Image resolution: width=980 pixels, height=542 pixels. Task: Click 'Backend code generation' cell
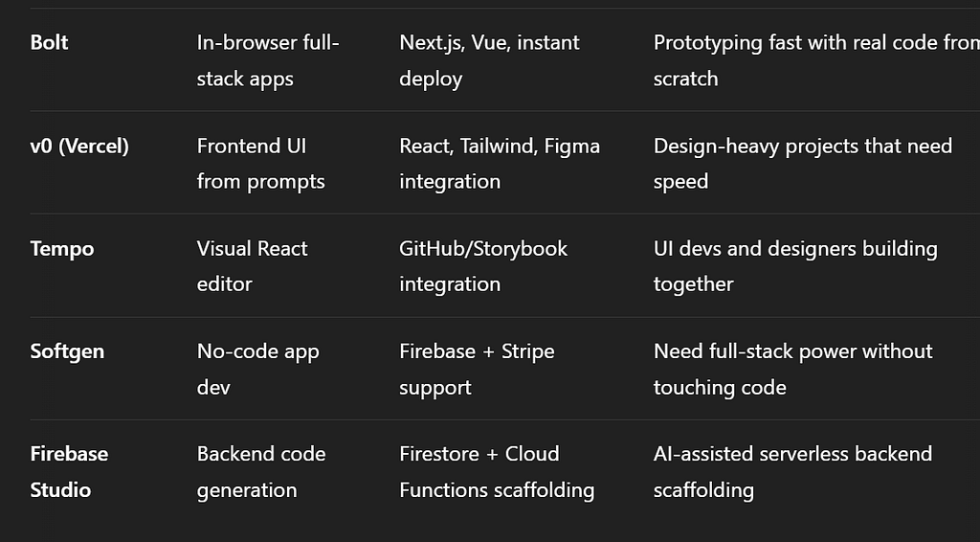[261, 471]
